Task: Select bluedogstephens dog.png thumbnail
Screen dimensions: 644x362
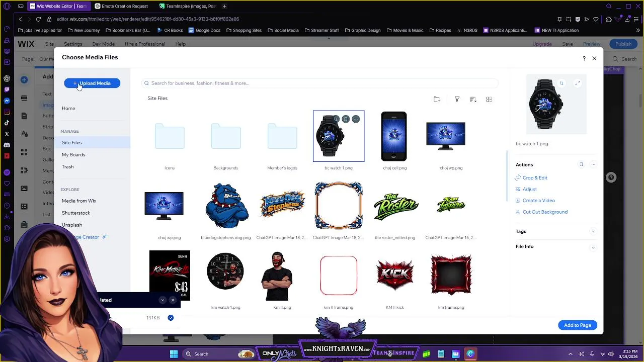Action: 226,206
